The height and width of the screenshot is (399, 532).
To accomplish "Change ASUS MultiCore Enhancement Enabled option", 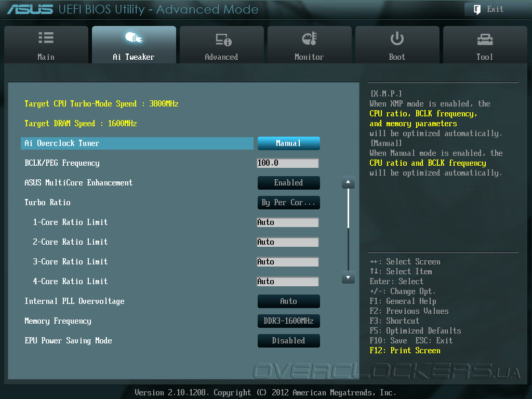I will tap(289, 183).
